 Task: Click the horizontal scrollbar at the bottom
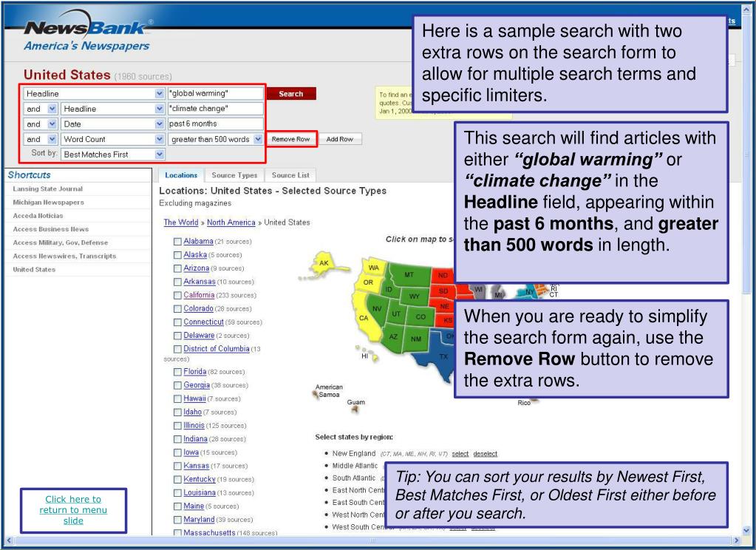(x=372, y=541)
